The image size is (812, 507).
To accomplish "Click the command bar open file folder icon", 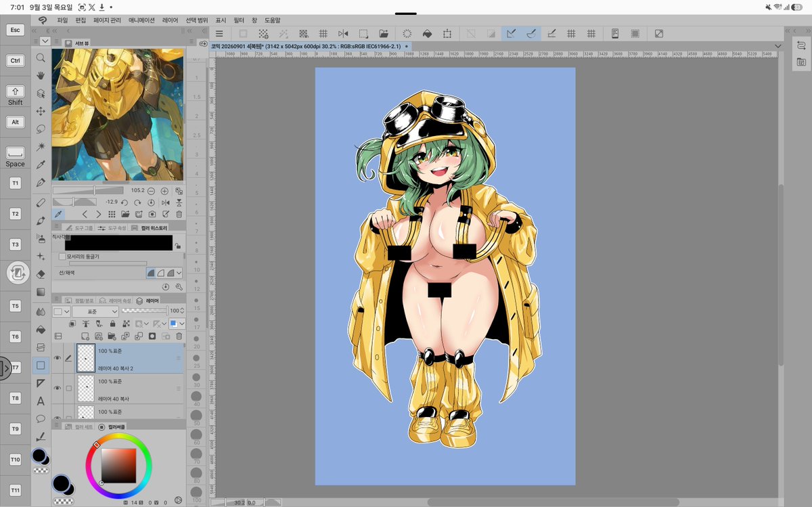I will [x=384, y=33].
